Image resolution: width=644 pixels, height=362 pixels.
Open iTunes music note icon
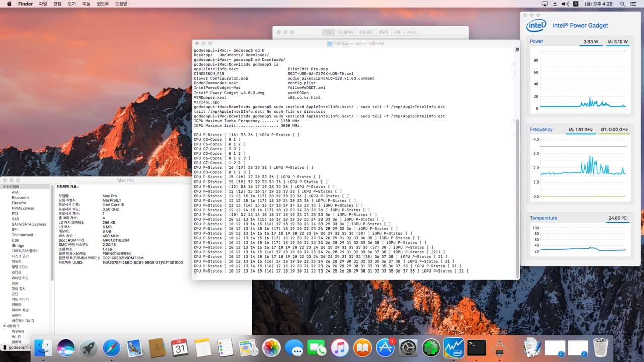pos(340,348)
